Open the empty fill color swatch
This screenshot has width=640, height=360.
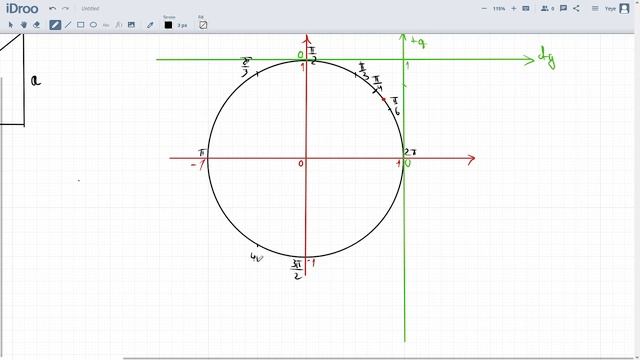203,25
